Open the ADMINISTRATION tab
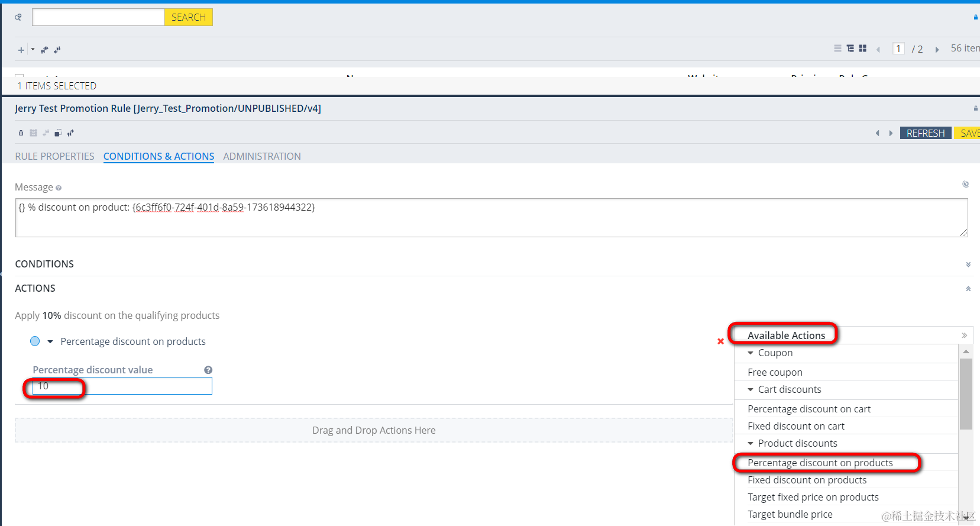This screenshot has width=980, height=526. point(262,156)
